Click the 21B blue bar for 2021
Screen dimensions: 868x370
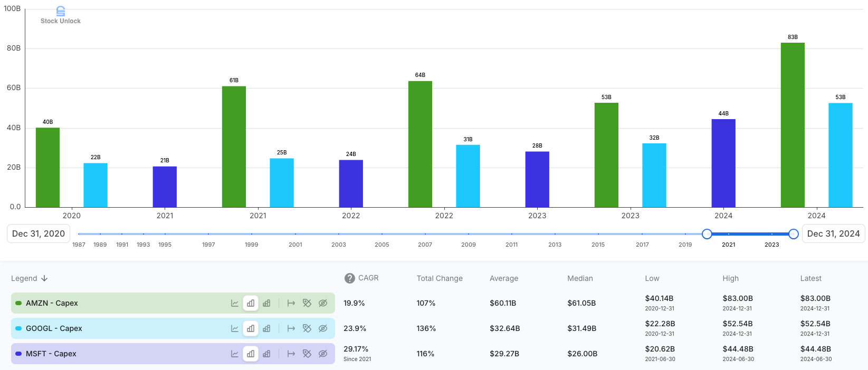click(165, 187)
